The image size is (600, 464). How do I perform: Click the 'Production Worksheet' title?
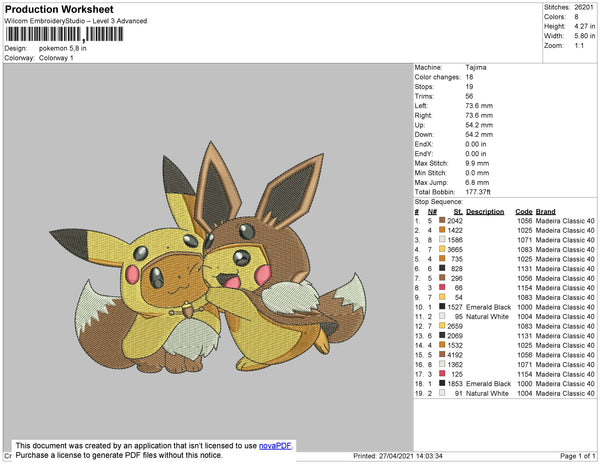pos(59,9)
